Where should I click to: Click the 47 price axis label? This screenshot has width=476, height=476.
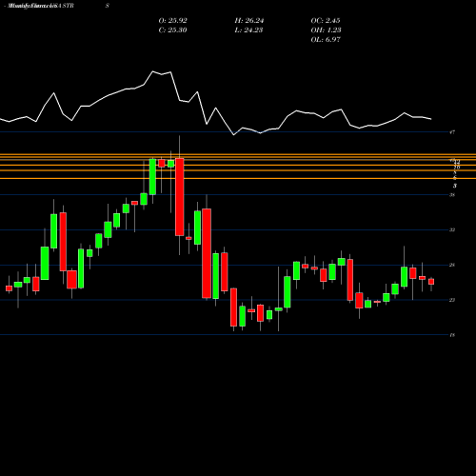click(x=452, y=132)
